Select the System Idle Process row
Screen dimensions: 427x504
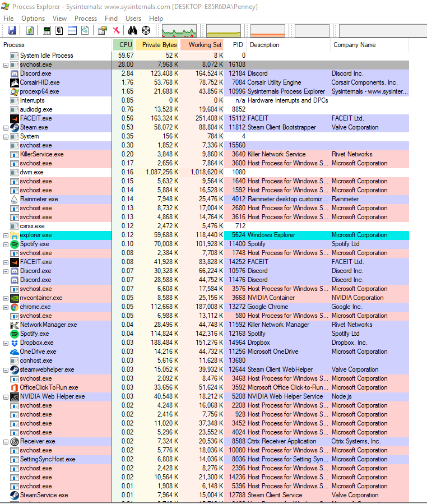coord(205,56)
